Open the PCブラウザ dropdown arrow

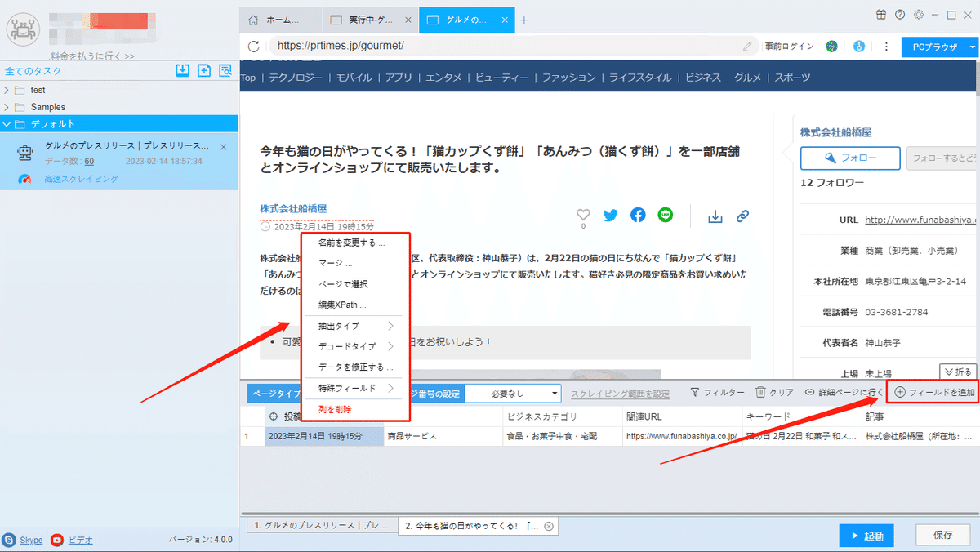(x=973, y=47)
